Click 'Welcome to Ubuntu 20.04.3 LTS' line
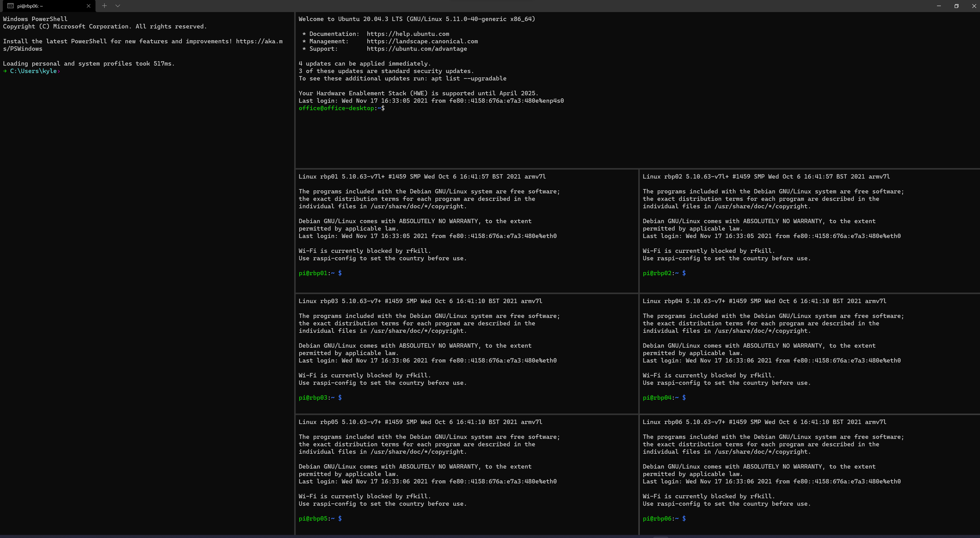 (417, 19)
